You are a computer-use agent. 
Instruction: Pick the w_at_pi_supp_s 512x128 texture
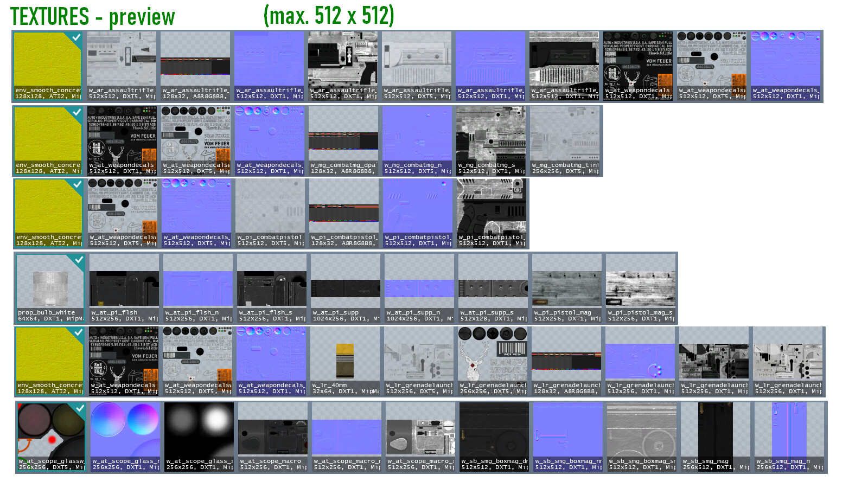coord(493,288)
